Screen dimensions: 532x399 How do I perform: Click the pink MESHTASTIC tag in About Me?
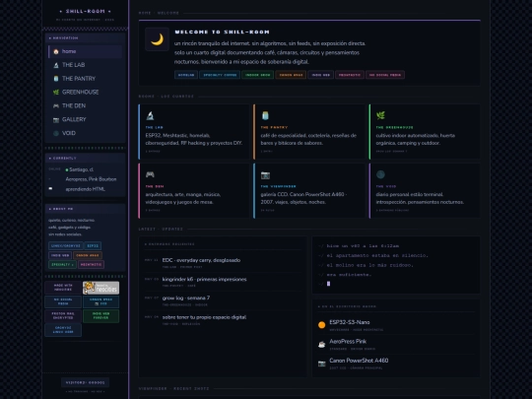tap(91, 264)
